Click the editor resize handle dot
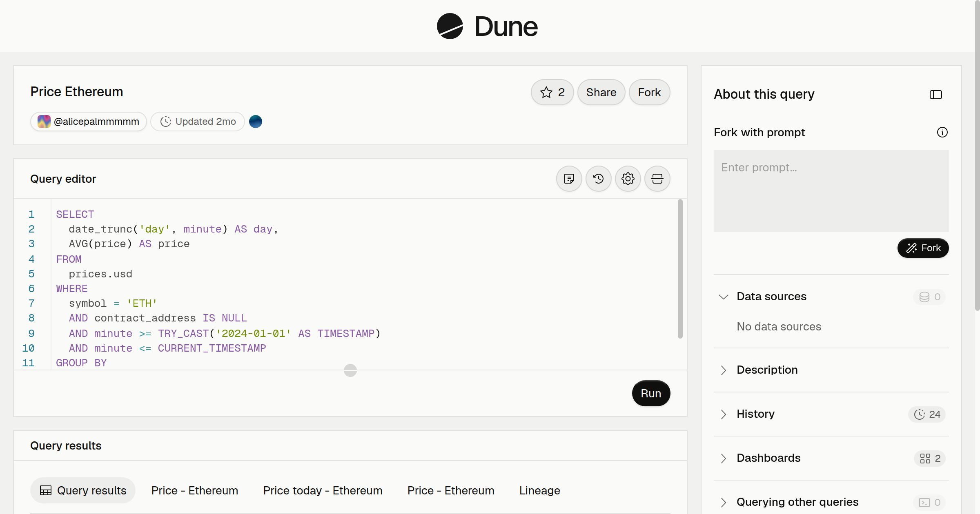This screenshot has height=514, width=980. [350, 370]
